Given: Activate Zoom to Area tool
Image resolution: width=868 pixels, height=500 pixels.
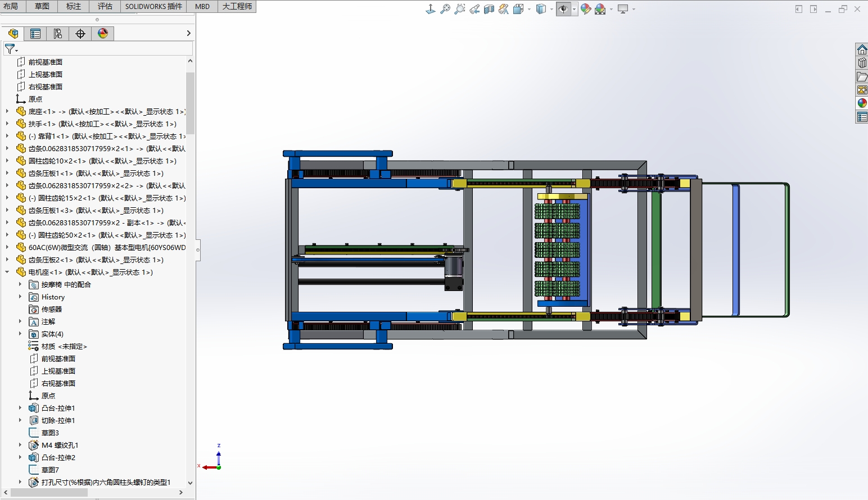Looking at the screenshot, I should coord(460,9).
